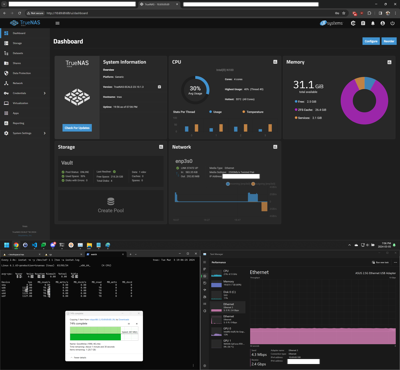Open Data Protection in the TrueNAS sidebar
The image size is (400, 370).
click(x=24, y=73)
